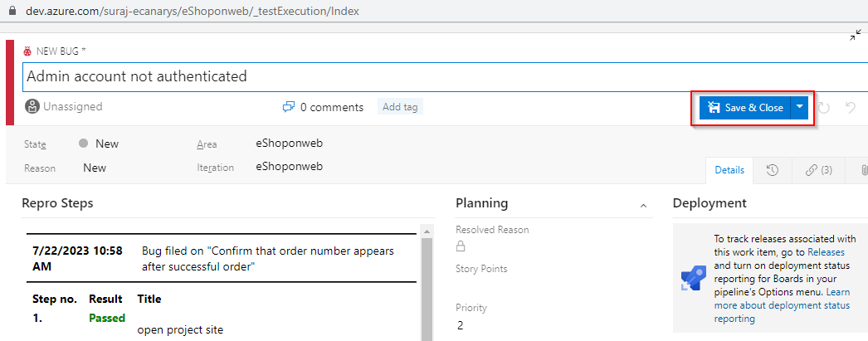Click the comments speech bubble icon
868x341 pixels.
(x=289, y=107)
